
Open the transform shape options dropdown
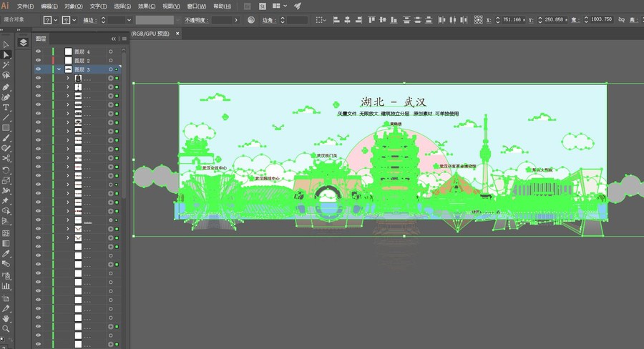click(x=321, y=20)
